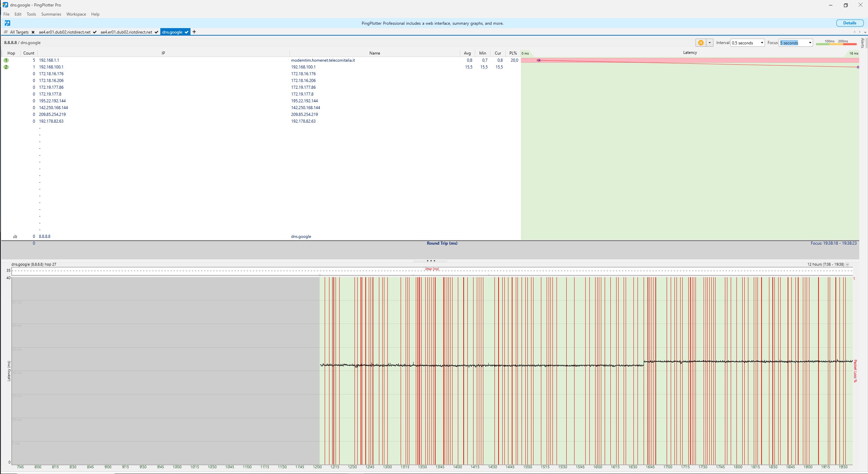
Task: Click the Focus: 19:38:18 - 19:38:23 label
Action: click(x=833, y=243)
